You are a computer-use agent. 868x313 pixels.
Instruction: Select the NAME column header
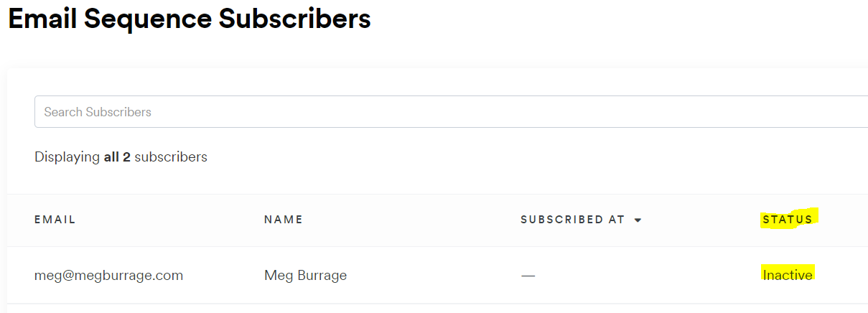[284, 220]
